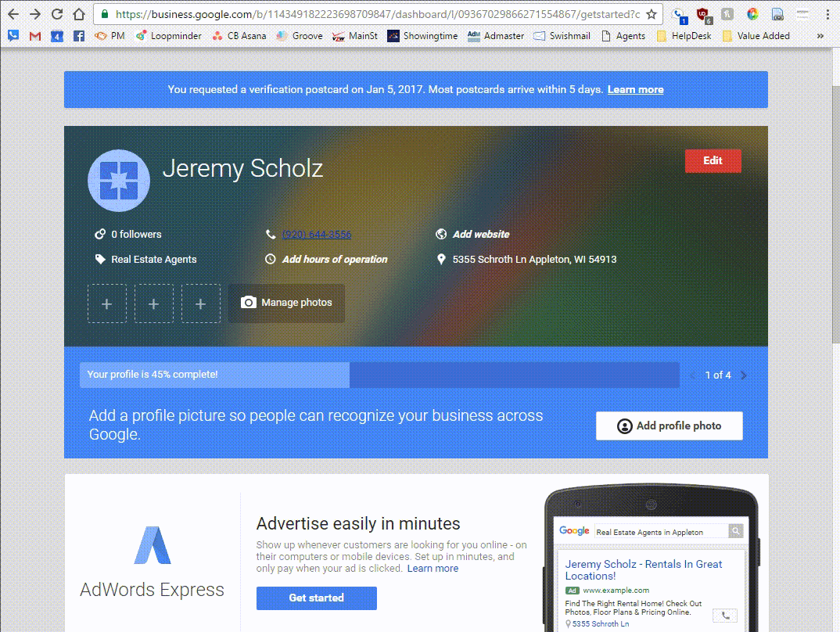
Task: Click the globe website icon
Action: pyautogui.click(x=441, y=234)
